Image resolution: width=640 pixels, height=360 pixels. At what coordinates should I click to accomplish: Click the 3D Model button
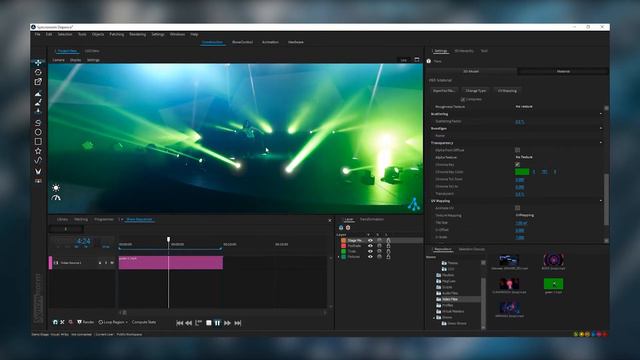point(471,71)
